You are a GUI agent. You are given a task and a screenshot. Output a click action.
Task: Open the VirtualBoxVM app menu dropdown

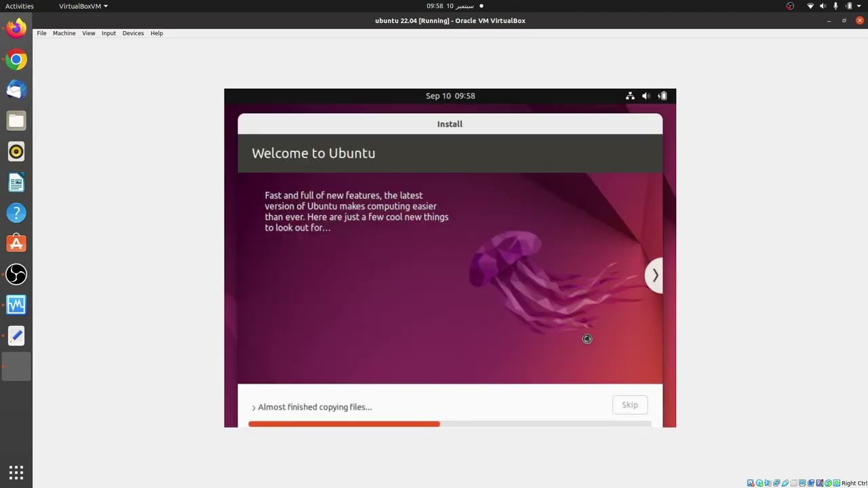coord(83,6)
